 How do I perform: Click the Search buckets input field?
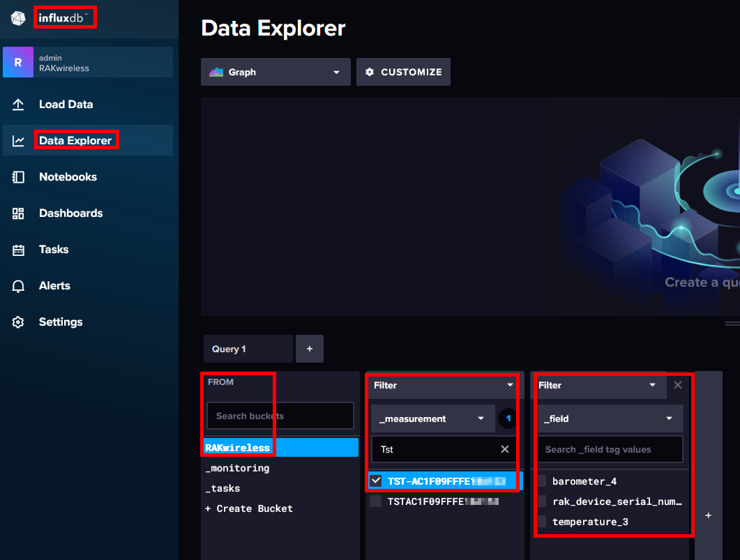click(280, 416)
